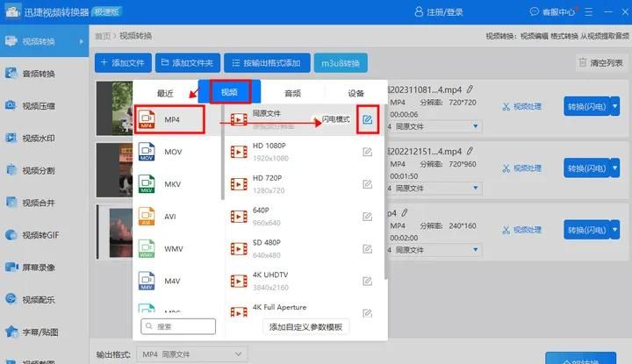Click the 搜索 search field in the format popup

click(178, 326)
